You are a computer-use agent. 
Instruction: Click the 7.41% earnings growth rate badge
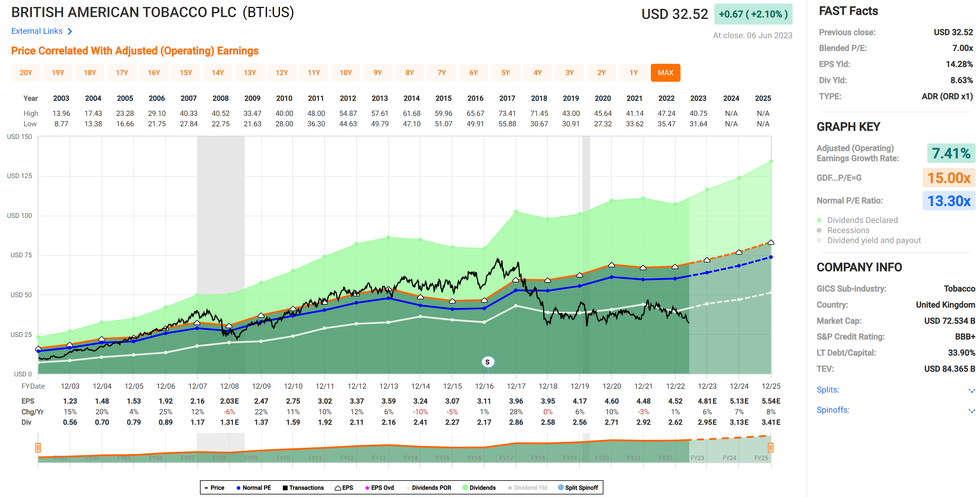(x=950, y=153)
